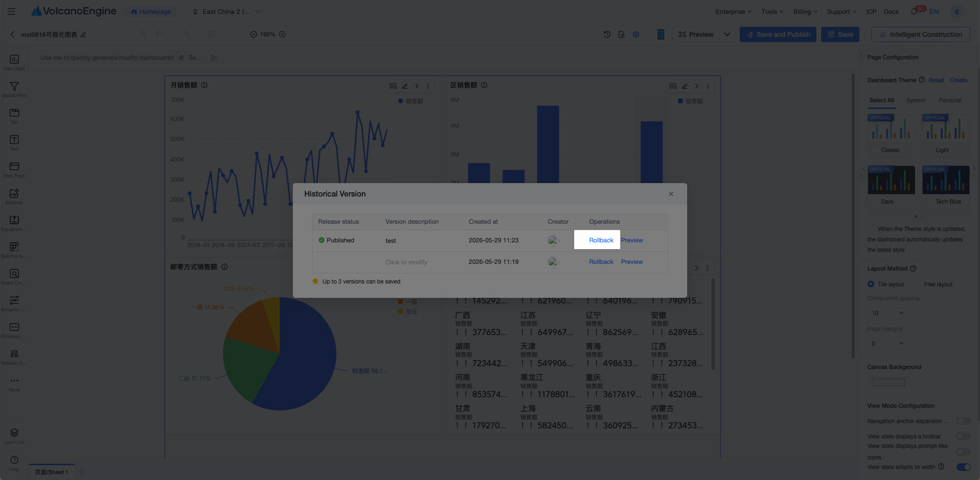Click the Canvas Background color swatch

(888, 382)
